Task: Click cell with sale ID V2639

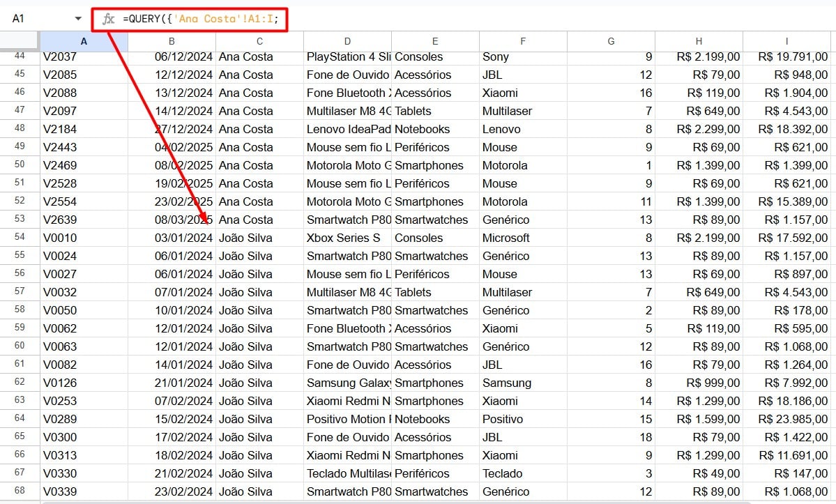Action: (x=84, y=220)
